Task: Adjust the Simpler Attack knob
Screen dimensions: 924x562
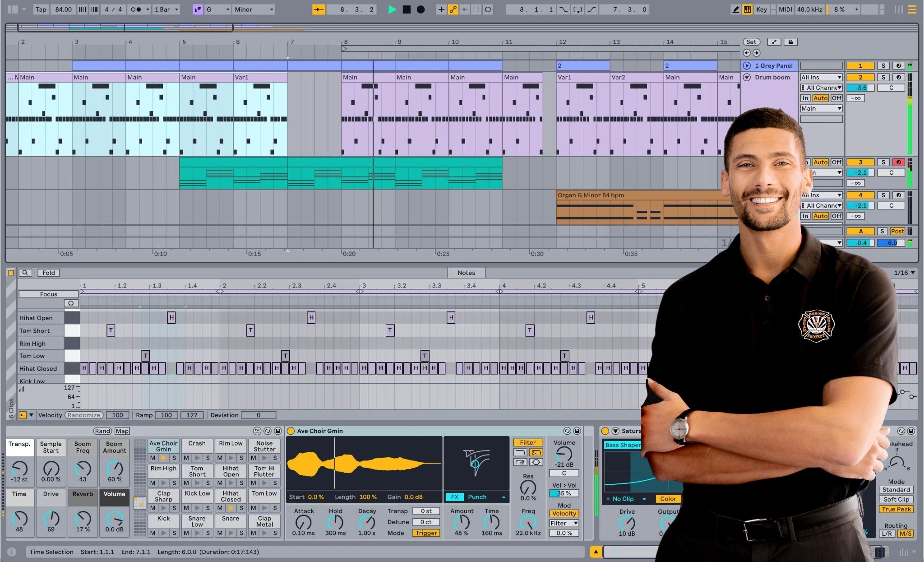Action: (x=303, y=522)
